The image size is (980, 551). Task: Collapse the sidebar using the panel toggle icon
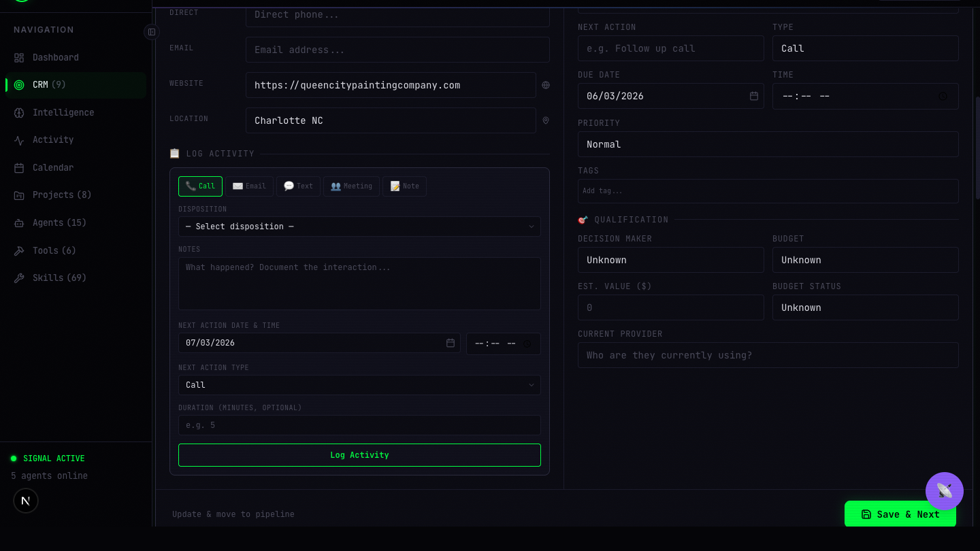point(152,32)
